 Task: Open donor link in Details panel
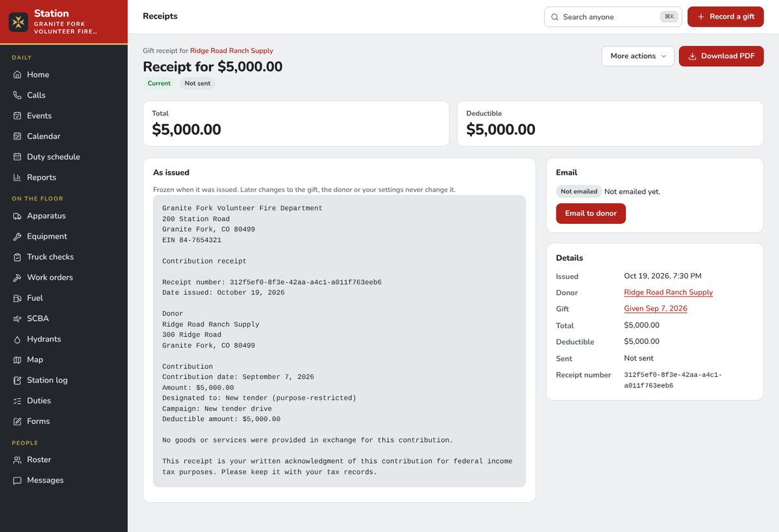point(669,293)
